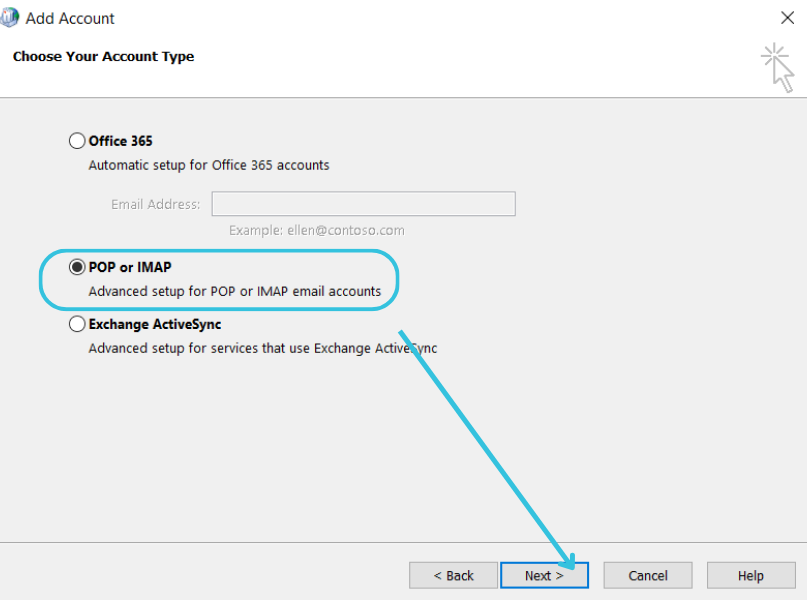The height and width of the screenshot is (600, 807).
Task: Click the Outlook icon in the title bar
Action: [10, 18]
